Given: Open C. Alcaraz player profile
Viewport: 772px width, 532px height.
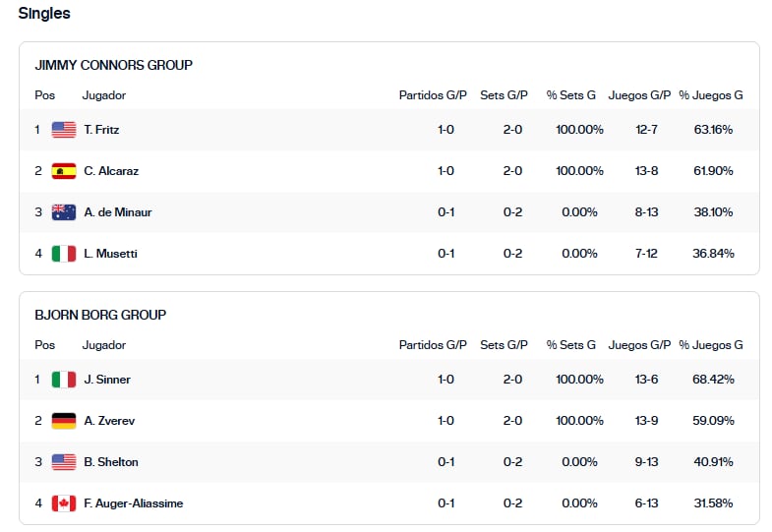Looking at the screenshot, I should coord(111,171).
